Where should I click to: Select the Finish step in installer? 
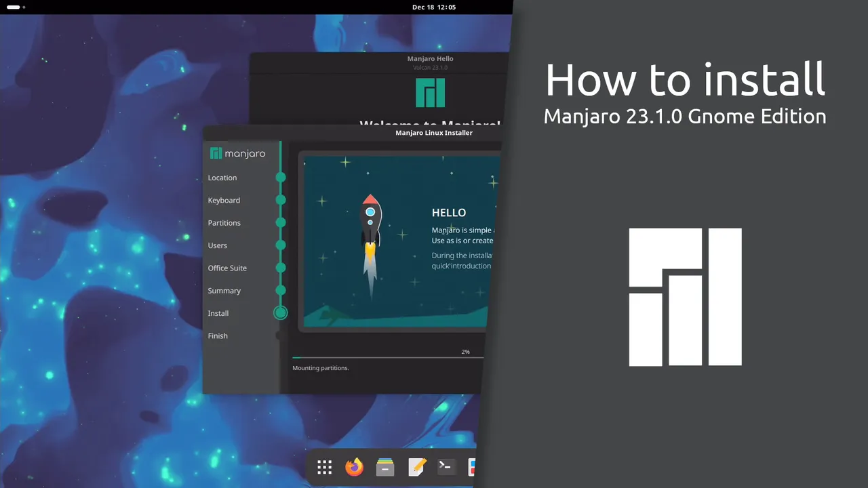(218, 335)
